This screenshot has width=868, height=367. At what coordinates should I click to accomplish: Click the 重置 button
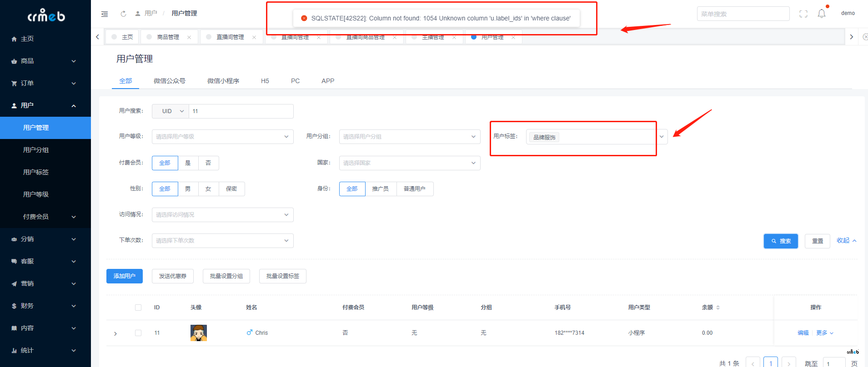tap(818, 241)
